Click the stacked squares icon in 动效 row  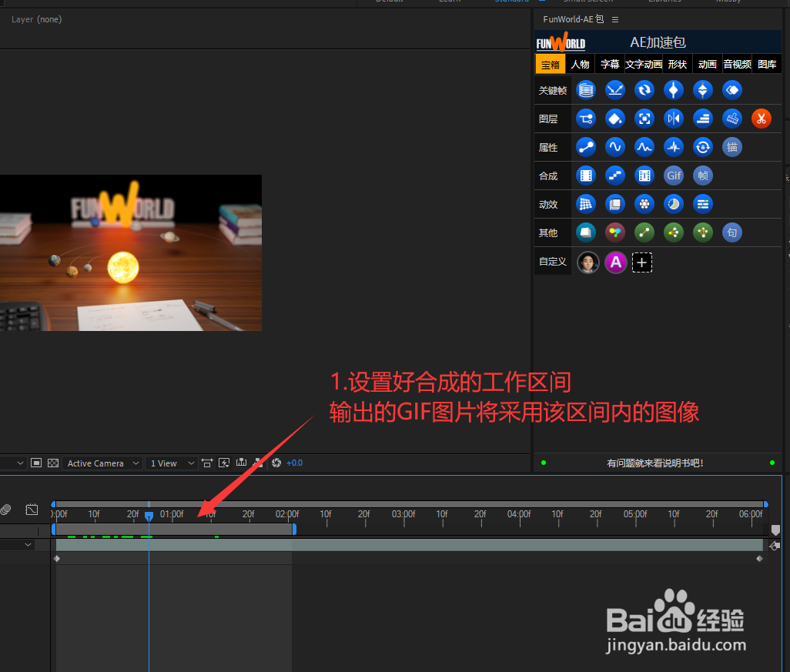pyautogui.click(x=614, y=204)
